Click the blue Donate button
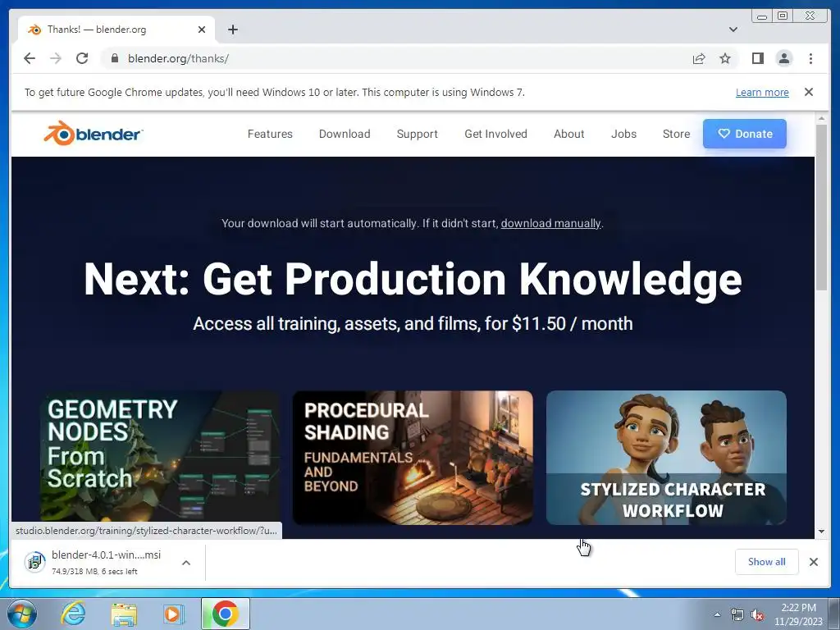The width and height of the screenshot is (840, 630). click(x=745, y=134)
